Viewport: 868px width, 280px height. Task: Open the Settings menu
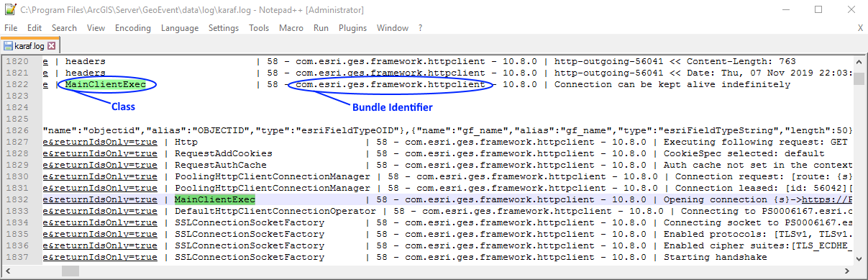coord(224,28)
